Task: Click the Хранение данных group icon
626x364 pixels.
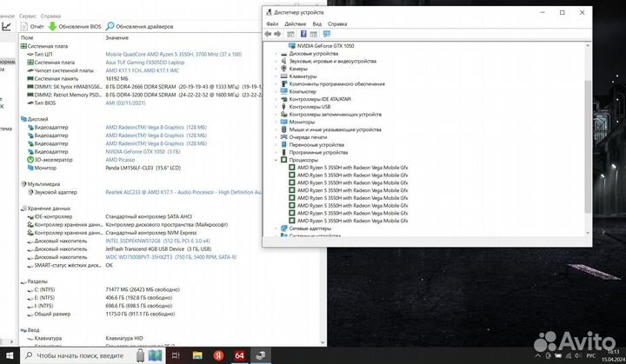Action: (x=23, y=208)
